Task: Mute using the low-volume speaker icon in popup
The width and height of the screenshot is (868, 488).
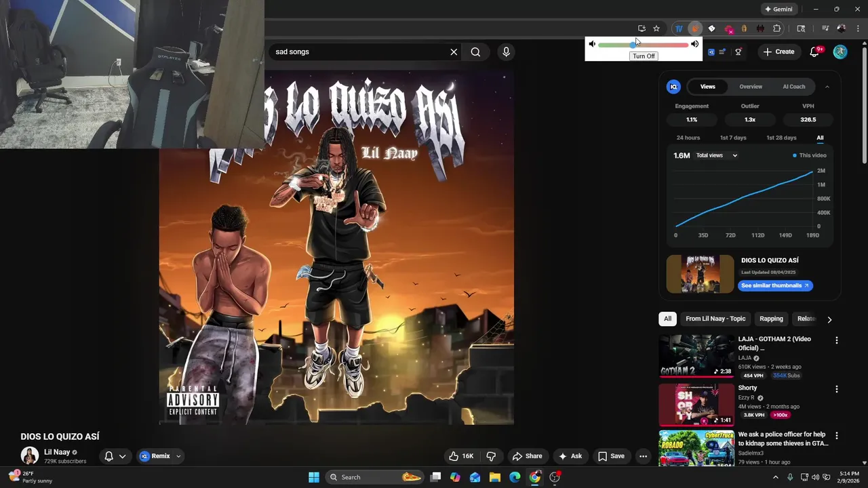Action: click(592, 44)
